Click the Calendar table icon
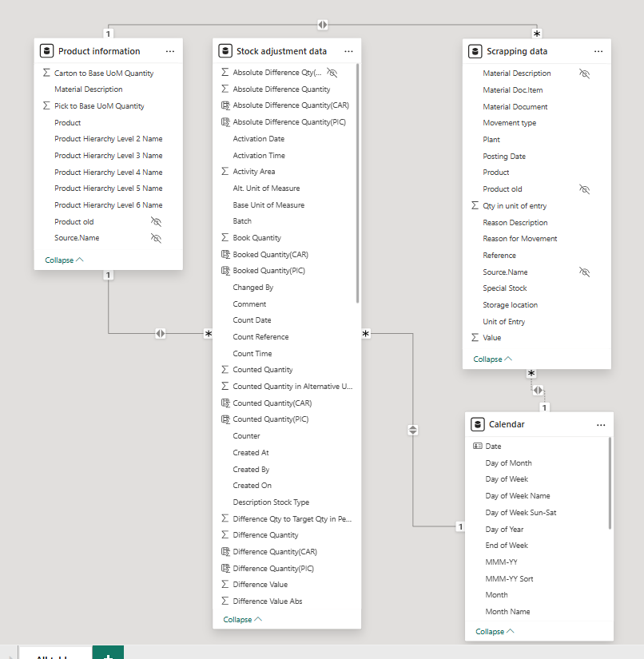 tap(478, 424)
